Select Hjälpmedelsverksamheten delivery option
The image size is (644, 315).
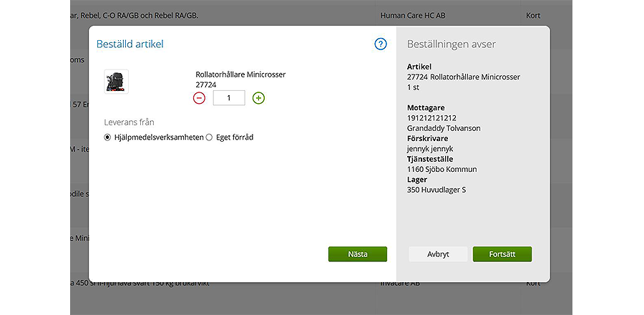click(x=107, y=137)
